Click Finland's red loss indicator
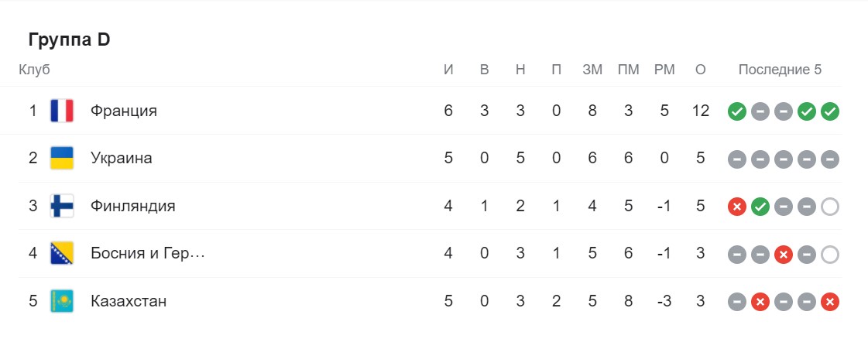 point(737,207)
